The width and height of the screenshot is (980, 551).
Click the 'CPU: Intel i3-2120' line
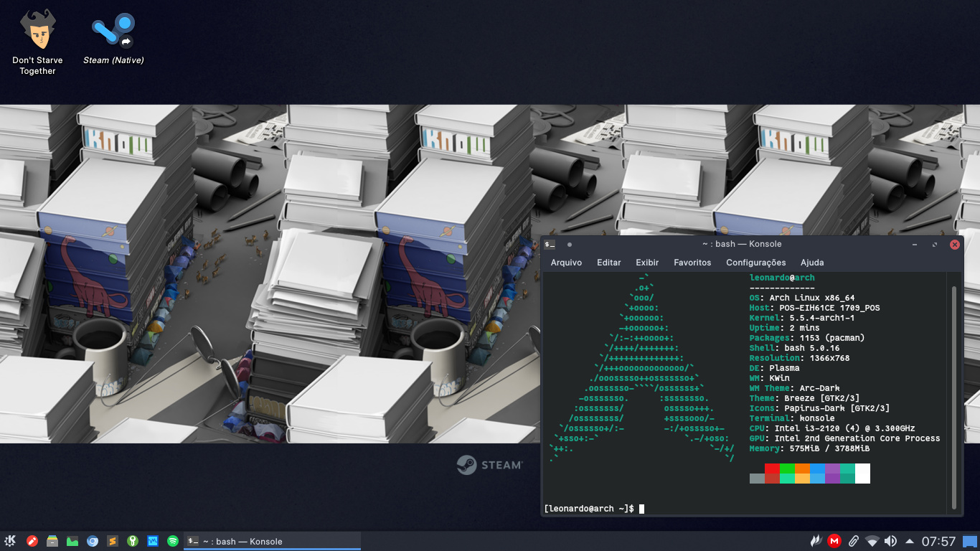[832, 428]
